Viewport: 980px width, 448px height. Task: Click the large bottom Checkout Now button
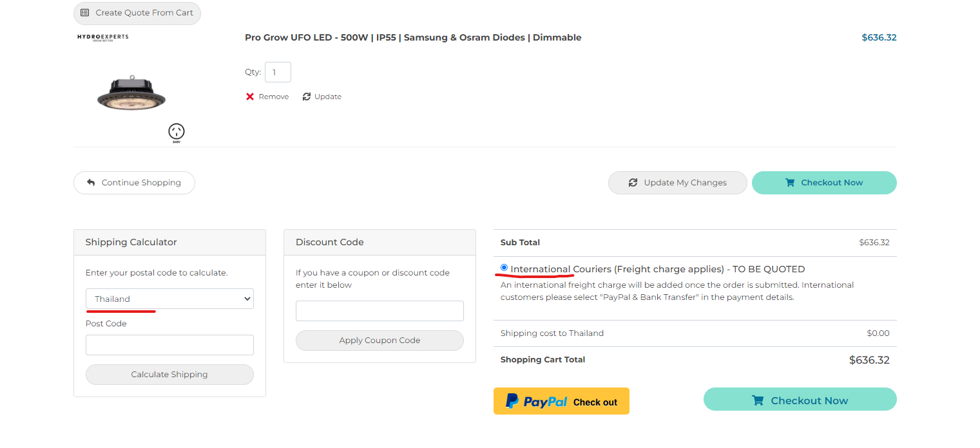click(x=800, y=399)
